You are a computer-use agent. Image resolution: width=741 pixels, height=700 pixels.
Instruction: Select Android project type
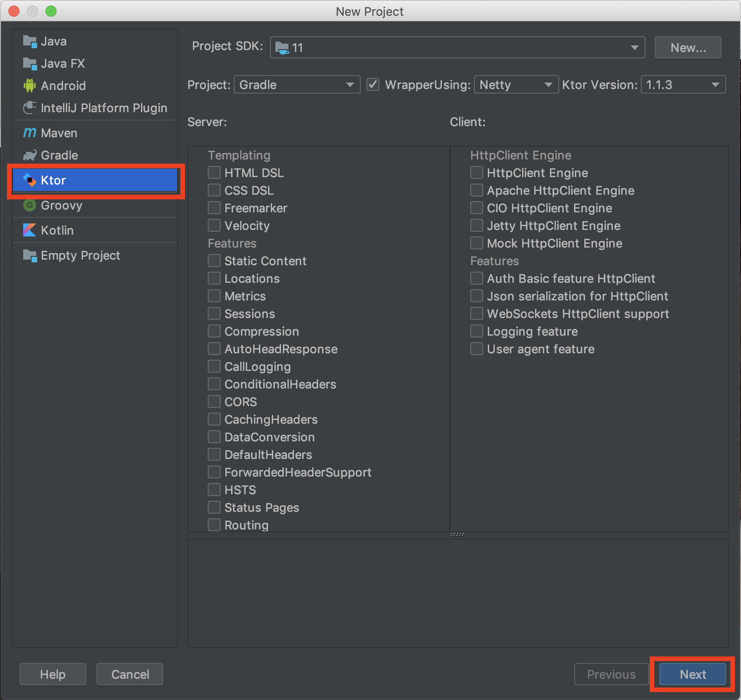coord(95,86)
